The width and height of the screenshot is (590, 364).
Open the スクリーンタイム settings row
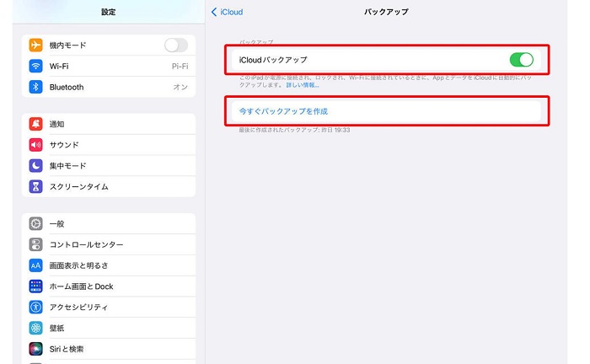(x=109, y=186)
